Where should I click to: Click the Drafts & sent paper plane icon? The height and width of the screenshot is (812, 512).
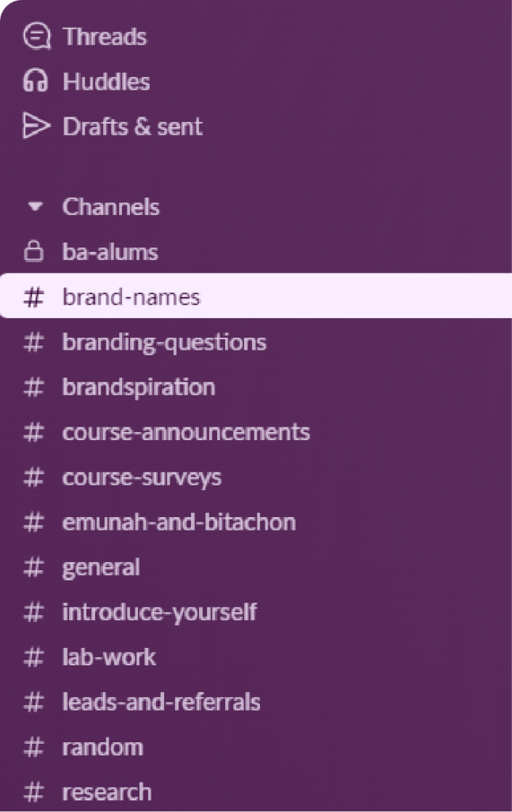tap(36, 127)
